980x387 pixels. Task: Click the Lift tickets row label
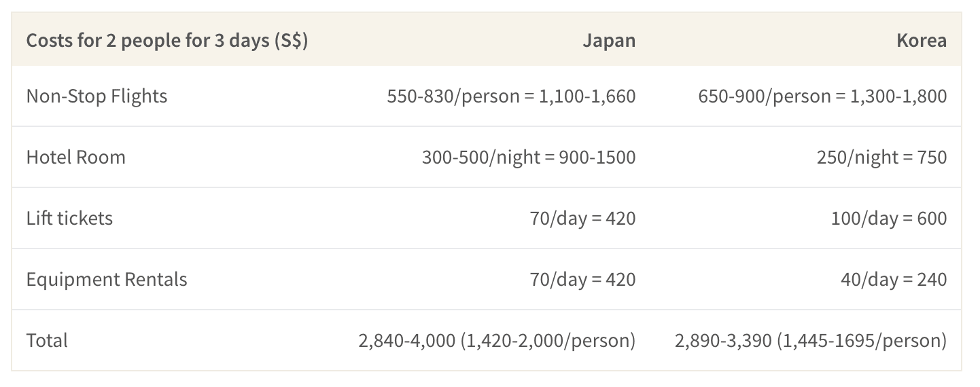click(x=69, y=218)
